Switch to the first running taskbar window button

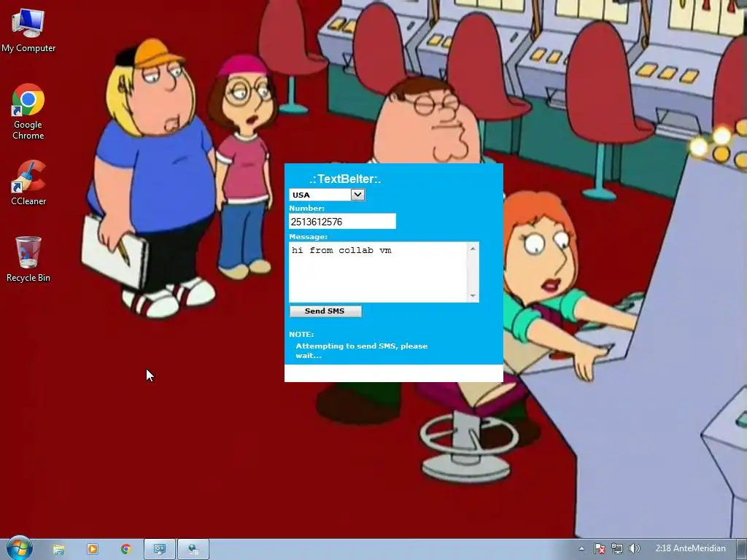coord(160,549)
